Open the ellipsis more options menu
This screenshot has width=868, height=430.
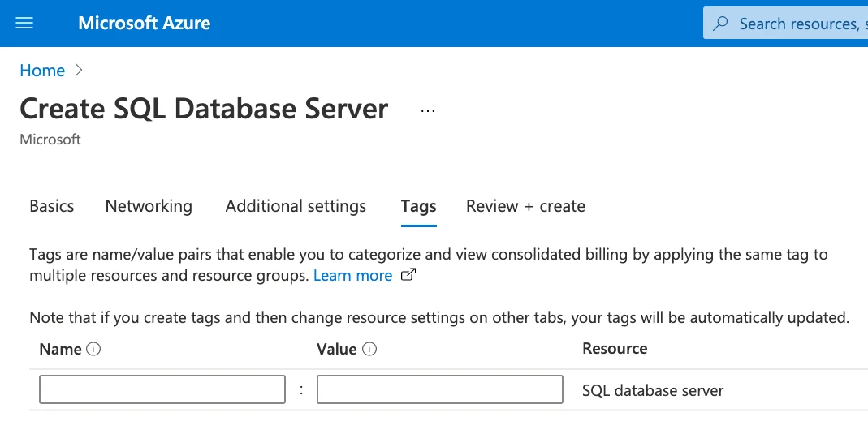pos(427,110)
